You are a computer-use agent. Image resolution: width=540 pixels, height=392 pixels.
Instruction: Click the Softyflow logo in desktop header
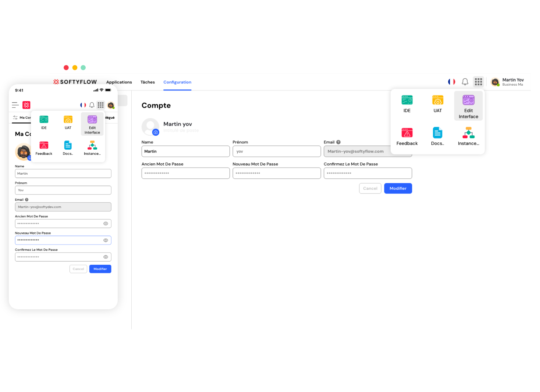point(75,82)
